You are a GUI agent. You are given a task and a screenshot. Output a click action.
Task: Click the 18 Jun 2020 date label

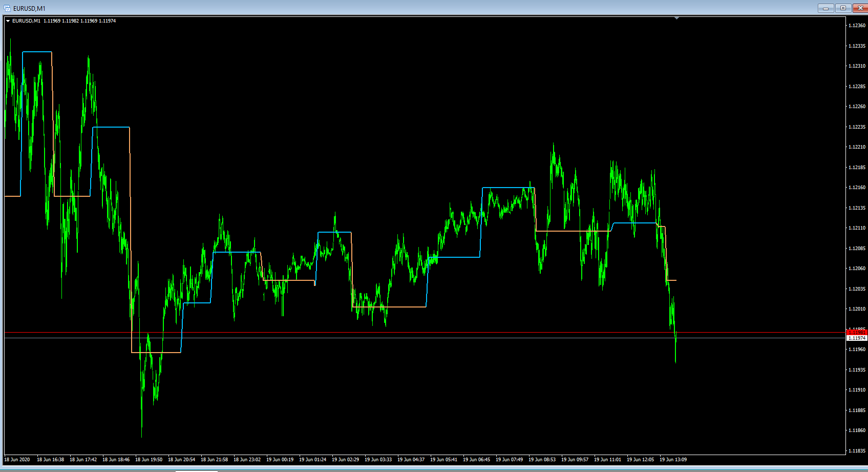coord(17,460)
